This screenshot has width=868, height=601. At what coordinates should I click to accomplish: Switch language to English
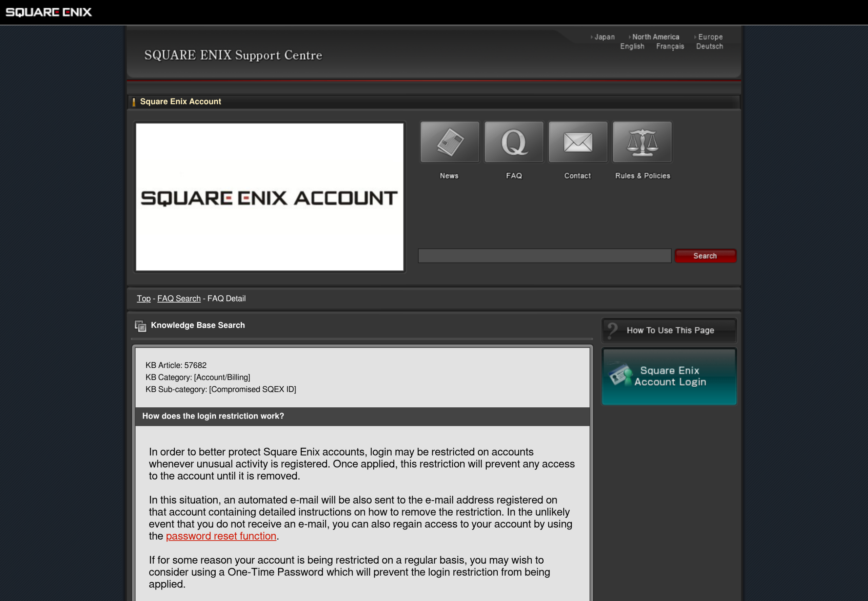[x=632, y=46]
